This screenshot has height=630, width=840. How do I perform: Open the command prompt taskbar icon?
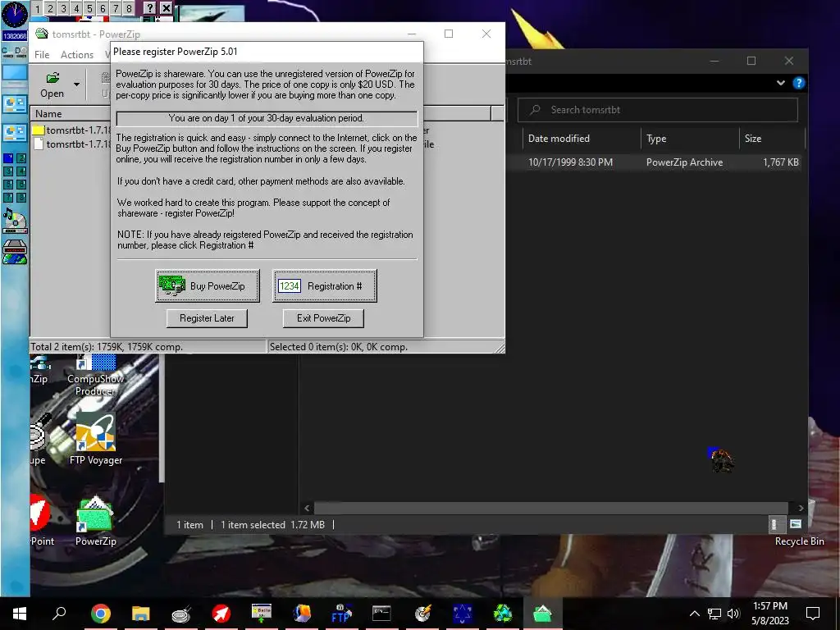click(x=381, y=614)
